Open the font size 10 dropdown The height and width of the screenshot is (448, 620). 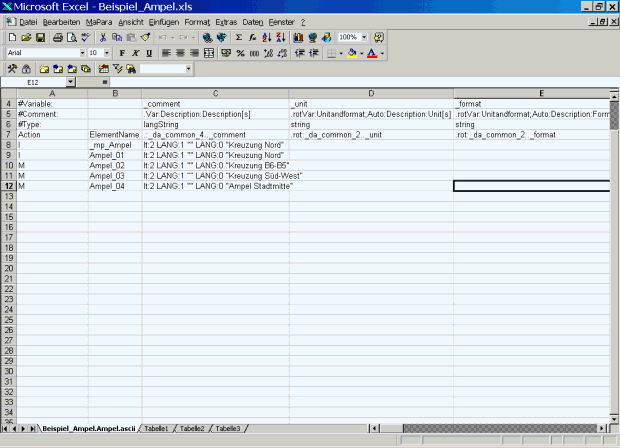click(x=107, y=53)
